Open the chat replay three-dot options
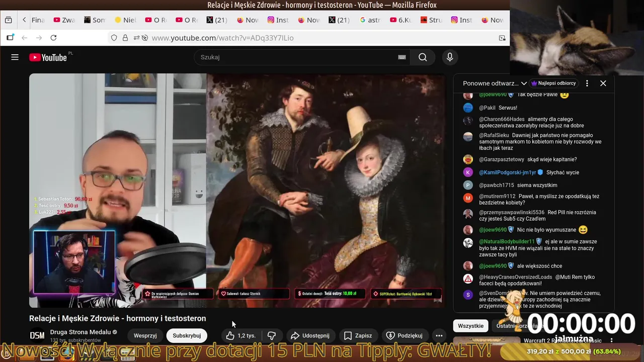This screenshot has height=362, width=644. click(587, 83)
